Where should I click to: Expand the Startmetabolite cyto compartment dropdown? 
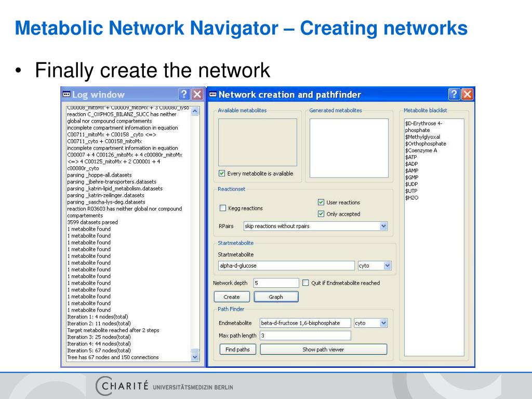387,265
